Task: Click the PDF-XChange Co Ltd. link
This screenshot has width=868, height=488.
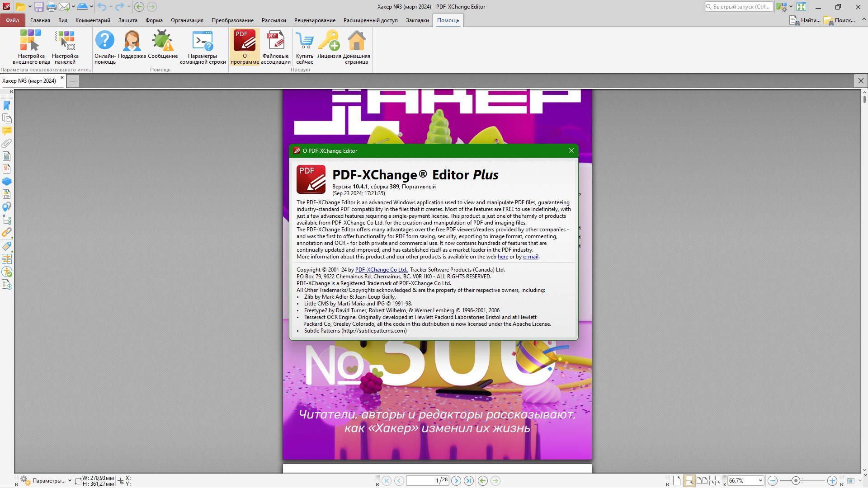Action: 381,270
